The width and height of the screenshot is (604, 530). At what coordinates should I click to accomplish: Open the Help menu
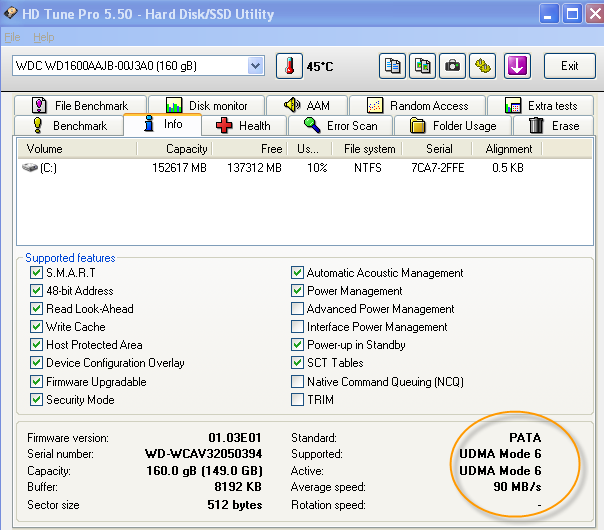[x=44, y=37]
